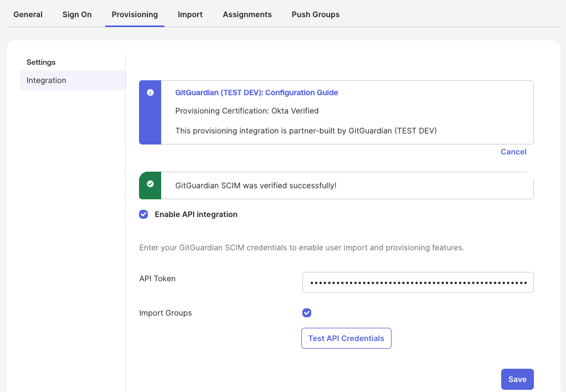Screen dimensions: 566x392
Task: Open Integration settings in the sidebar
Action: (46, 80)
